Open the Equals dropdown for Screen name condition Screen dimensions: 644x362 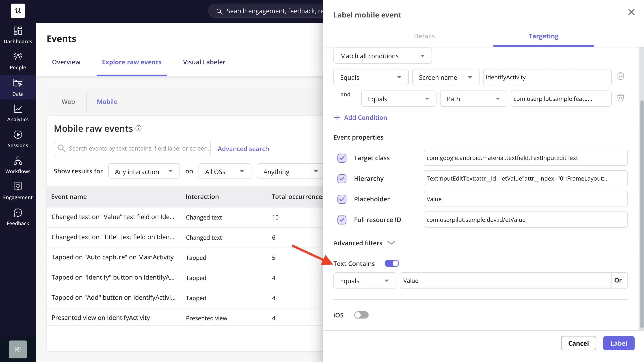click(371, 77)
